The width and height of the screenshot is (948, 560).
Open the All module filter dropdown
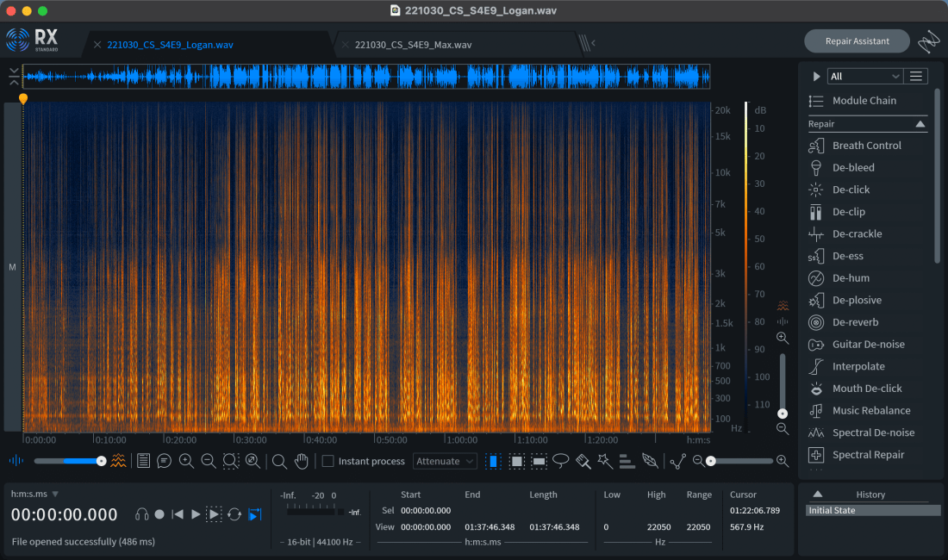coord(864,77)
